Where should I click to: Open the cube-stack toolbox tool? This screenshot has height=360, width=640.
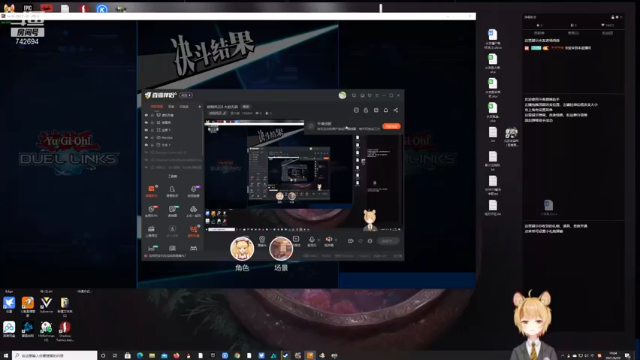[x=193, y=209]
